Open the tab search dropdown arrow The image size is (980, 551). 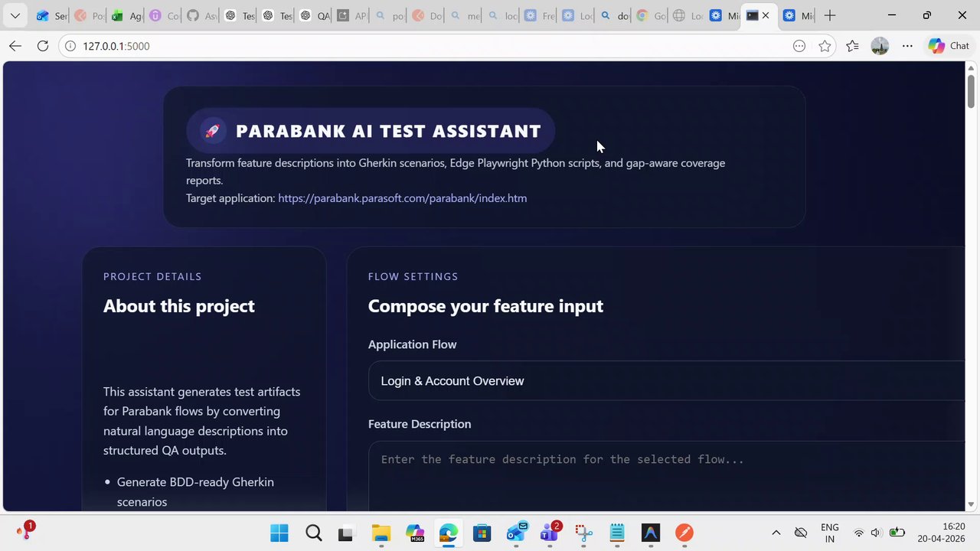[x=15, y=15]
